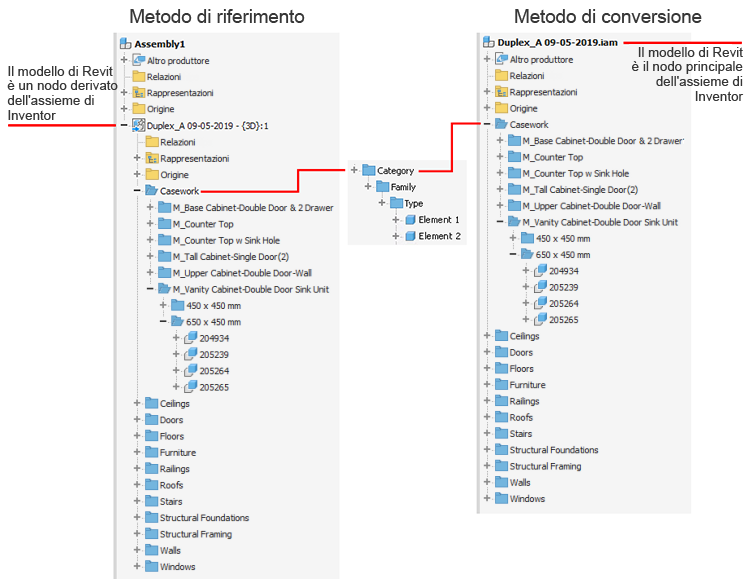
Task: Select Furniture in the left tree
Action: pos(177,452)
